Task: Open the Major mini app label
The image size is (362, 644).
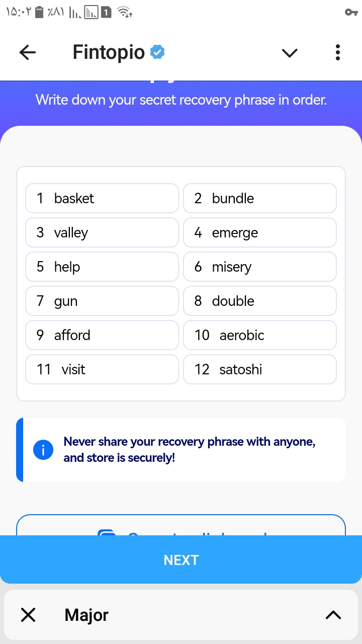Action: coord(86,615)
